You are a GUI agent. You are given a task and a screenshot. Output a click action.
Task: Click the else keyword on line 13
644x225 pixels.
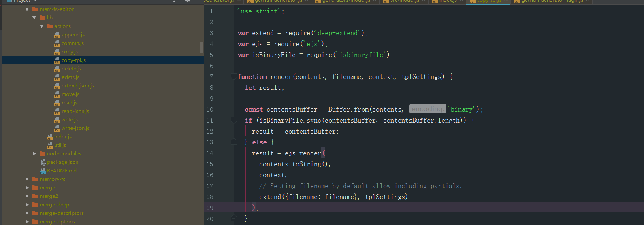[260, 142]
